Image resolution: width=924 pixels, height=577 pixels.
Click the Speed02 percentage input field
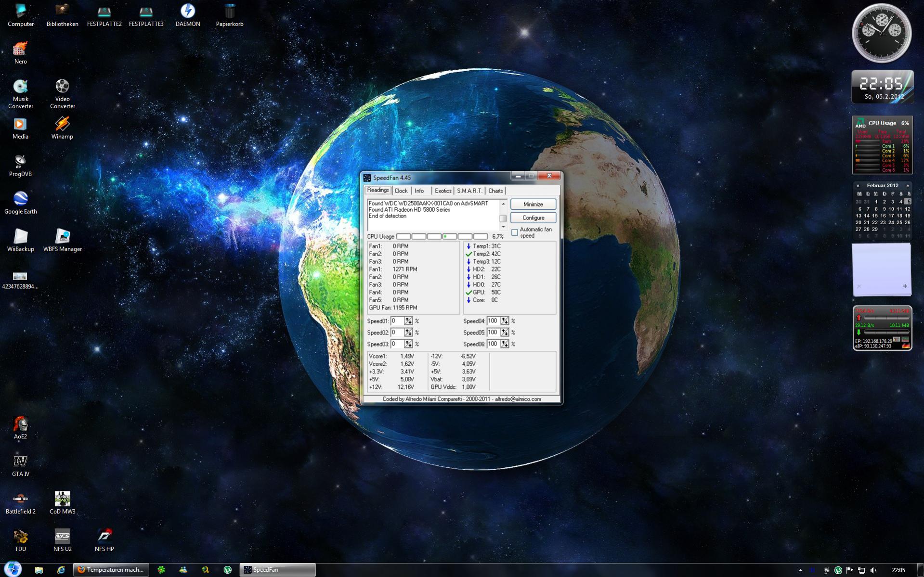pos(397,333)
